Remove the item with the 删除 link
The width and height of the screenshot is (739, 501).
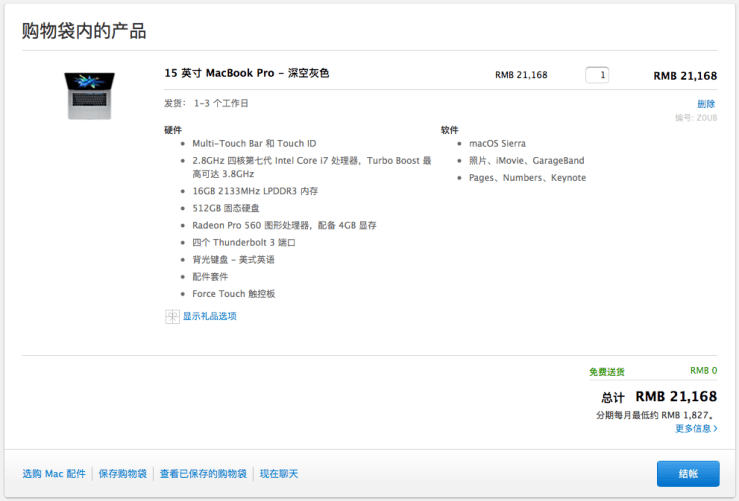pos(706,104)
